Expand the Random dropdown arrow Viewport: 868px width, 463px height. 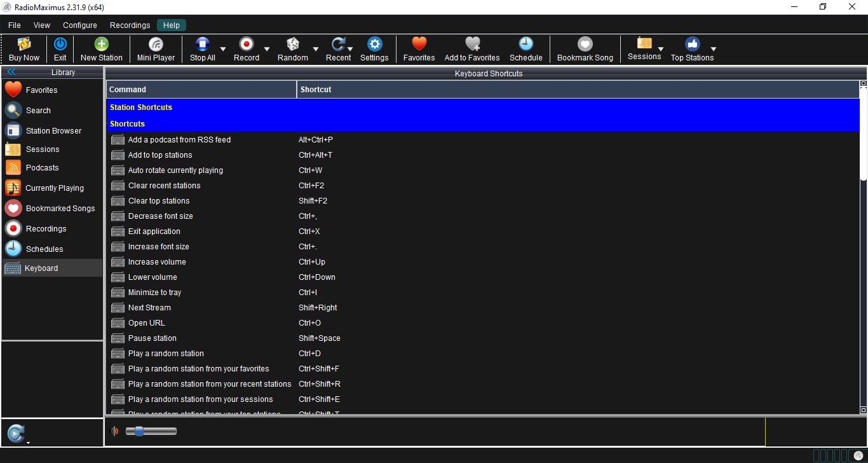[315, 49]
